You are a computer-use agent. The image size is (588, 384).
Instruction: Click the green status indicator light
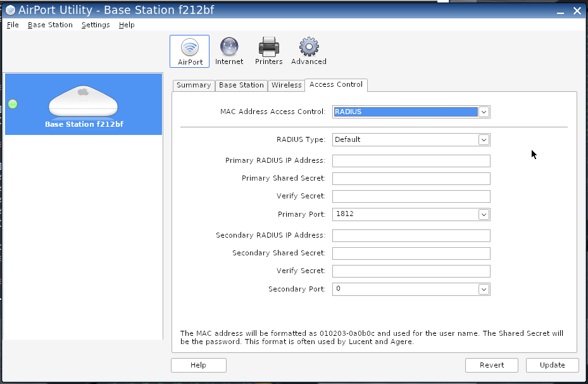(13, 104)
